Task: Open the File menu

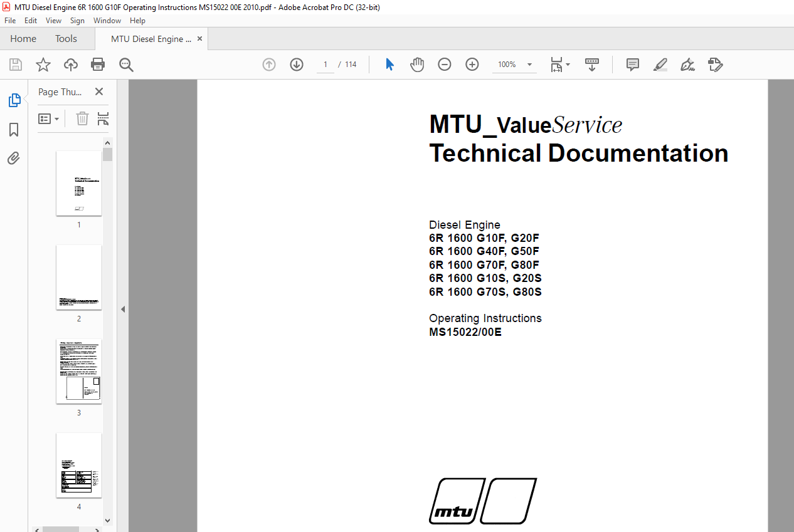Action: [x=10, y=21]
